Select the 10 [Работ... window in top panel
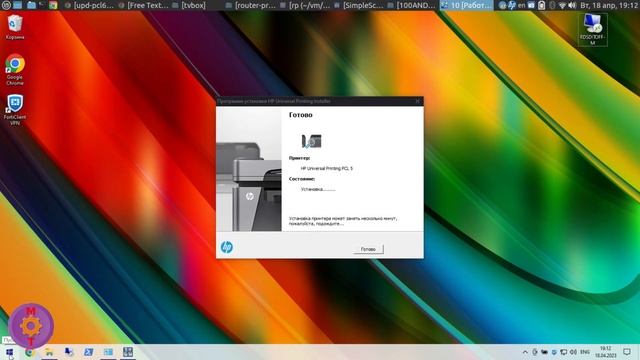 click(x=466, y=5)
